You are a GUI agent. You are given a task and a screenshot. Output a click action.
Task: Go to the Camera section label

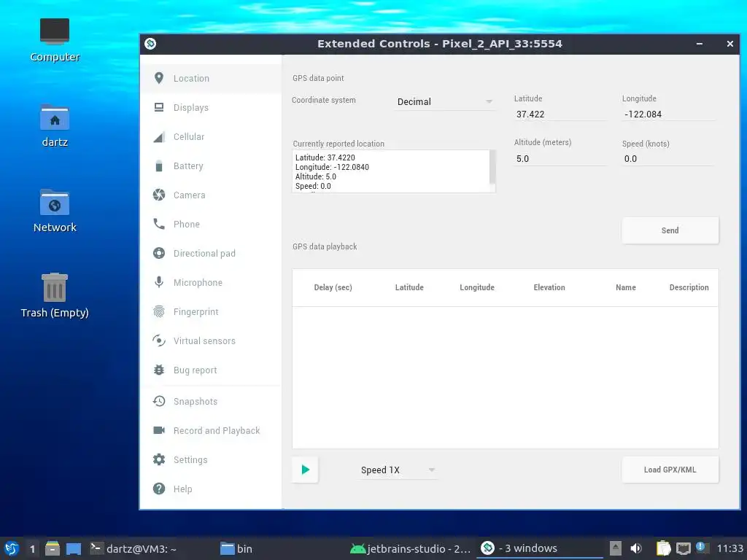(190, 195)
